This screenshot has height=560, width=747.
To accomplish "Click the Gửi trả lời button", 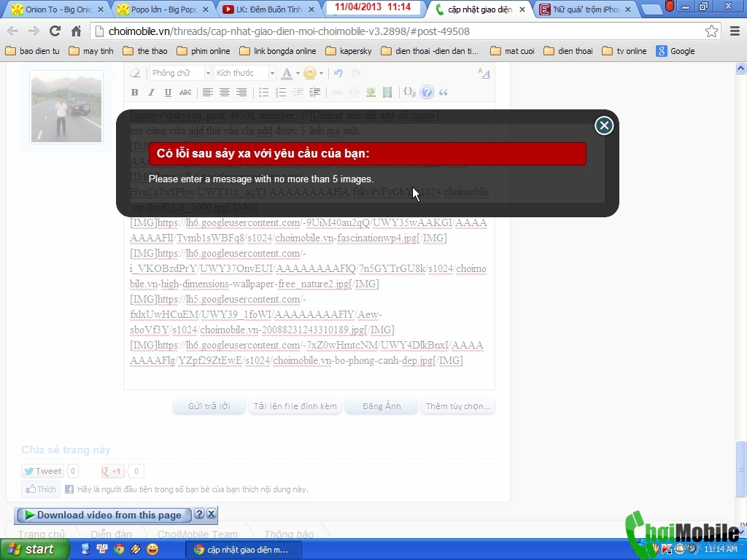I will (209, 406).
